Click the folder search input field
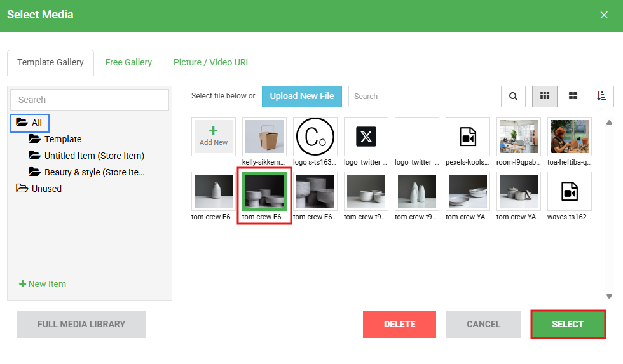623x364 pixels. pyautogui.click(x=90, y=100)
